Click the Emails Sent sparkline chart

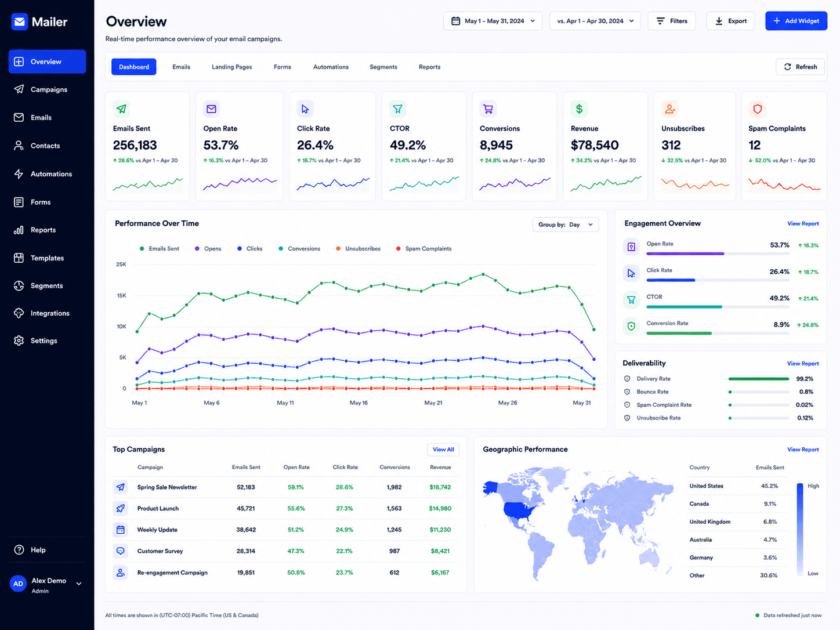[x=148, y=184]
